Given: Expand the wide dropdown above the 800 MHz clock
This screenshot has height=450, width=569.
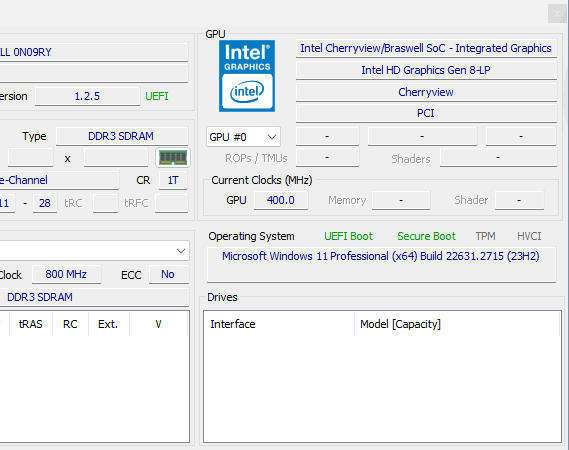Looking at the screenshot, I should 94,251.
